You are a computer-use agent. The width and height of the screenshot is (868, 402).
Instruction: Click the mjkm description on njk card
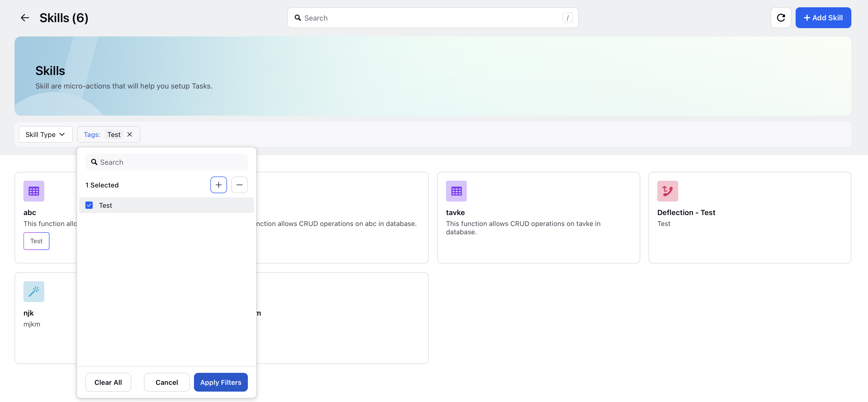pyautogui.click(x=32, y=324)
